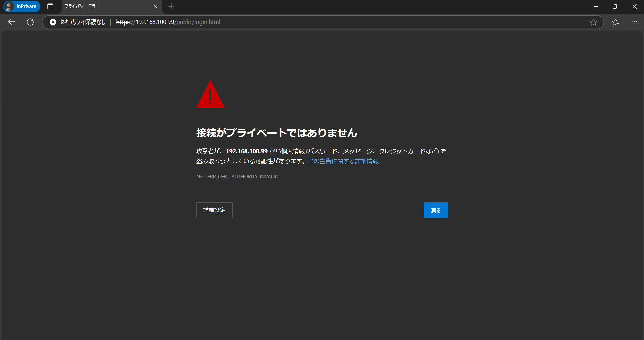Click the NET::ERR_CERT_AUTHORITY_INVALID error code
The image size is (644, 340).
click(237, 176)
